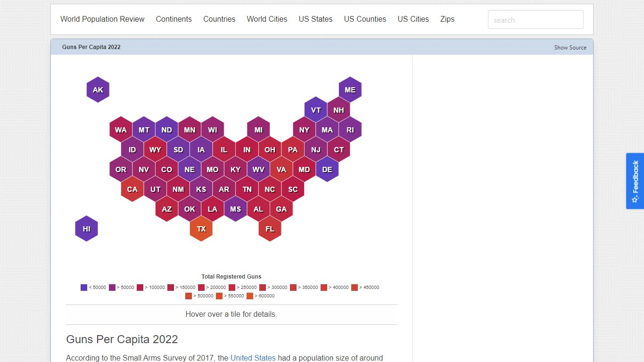This screenshot has height=362, width=644.
Task: Follow the United States text link
Action: (253, 358)
